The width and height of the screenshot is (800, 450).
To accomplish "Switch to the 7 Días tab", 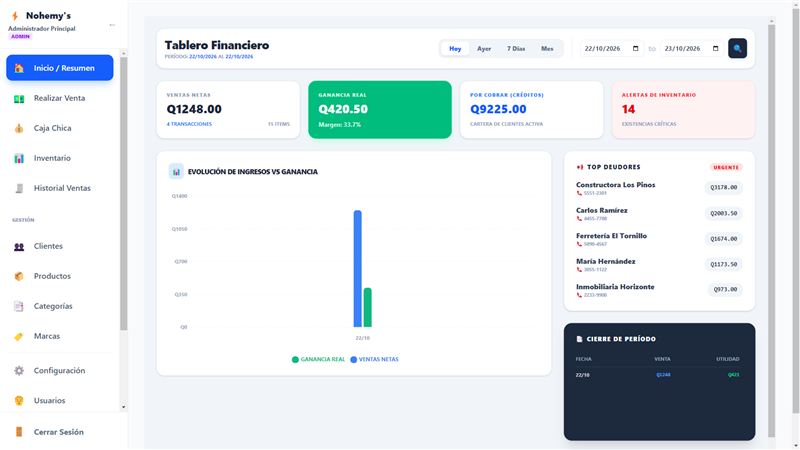I will coord(516,48).
